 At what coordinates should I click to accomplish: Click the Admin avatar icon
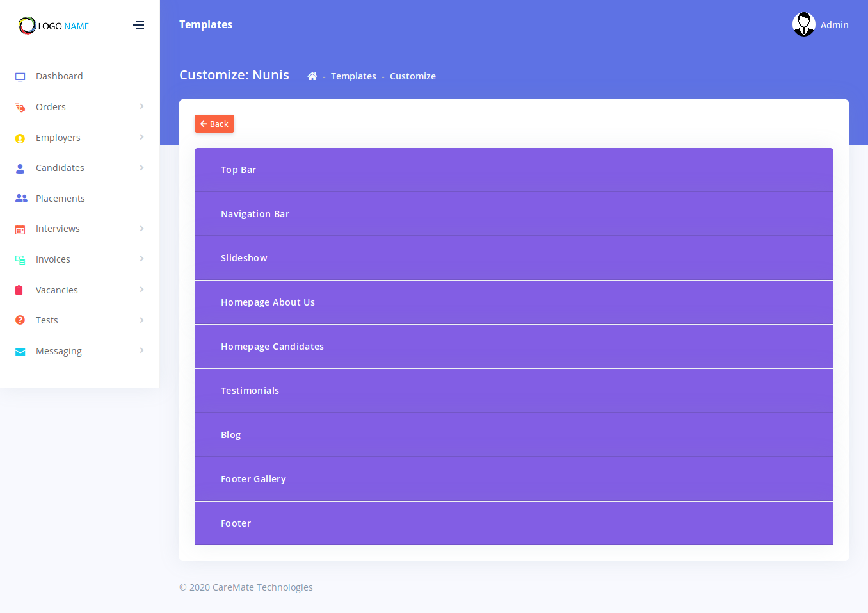click(x=803, y=24)
